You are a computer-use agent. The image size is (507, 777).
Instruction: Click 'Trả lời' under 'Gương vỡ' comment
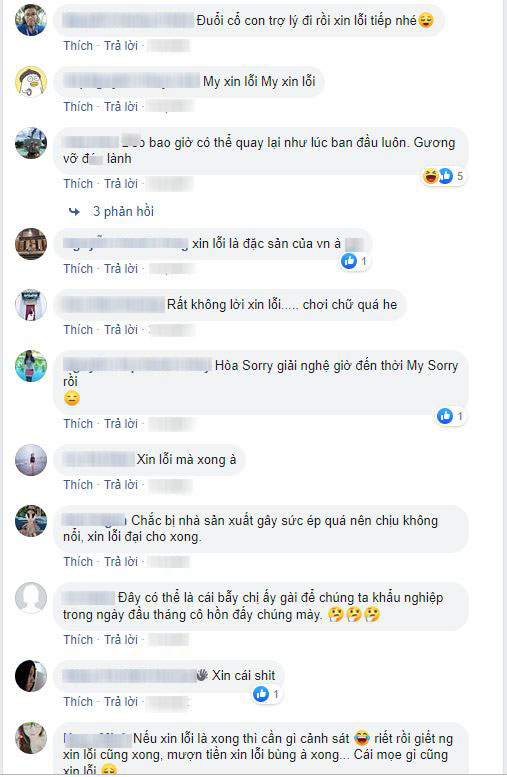tap(121, 184)
